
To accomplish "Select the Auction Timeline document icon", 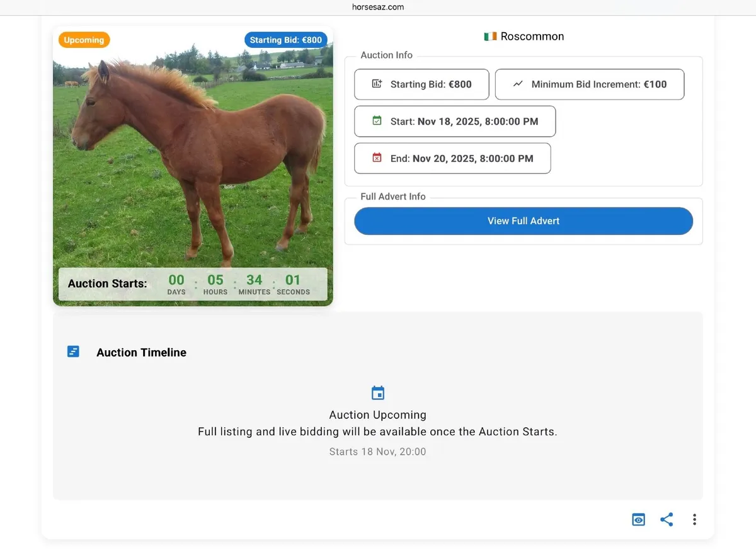I will pyautogui.click(x=73, y=351).
